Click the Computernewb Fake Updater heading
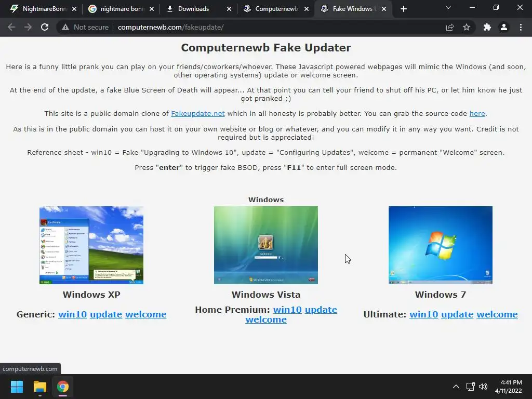This screenshot has width=532, height=399. click(x=266, y=47)
